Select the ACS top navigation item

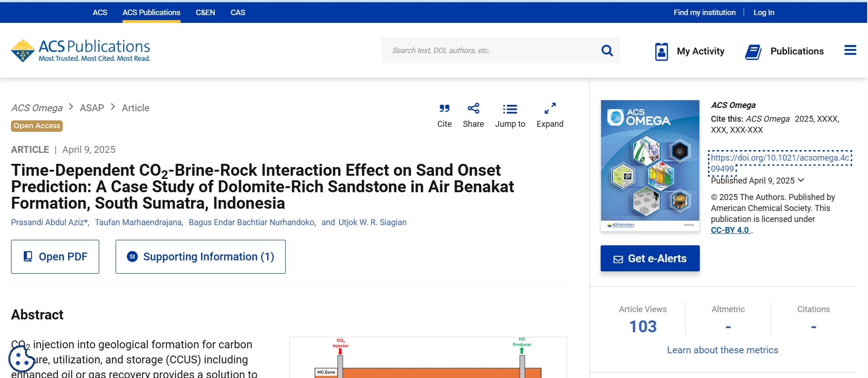click(x=100, y=12)
